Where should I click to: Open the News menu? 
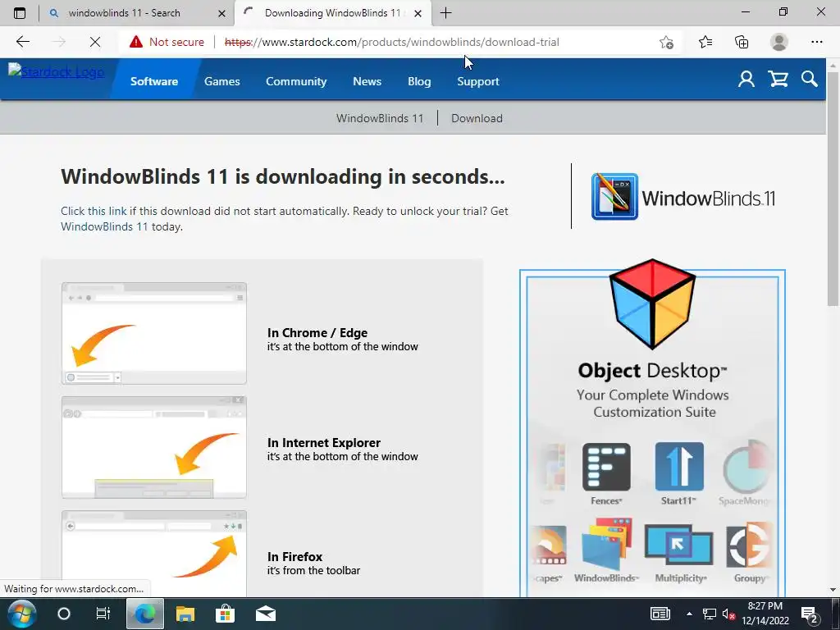coord(367,81)
